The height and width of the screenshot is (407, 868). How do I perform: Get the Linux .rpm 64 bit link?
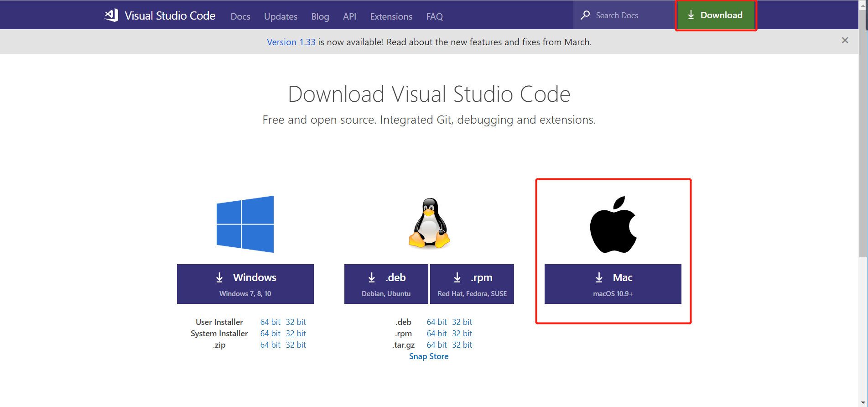click(x=437, y=334)
